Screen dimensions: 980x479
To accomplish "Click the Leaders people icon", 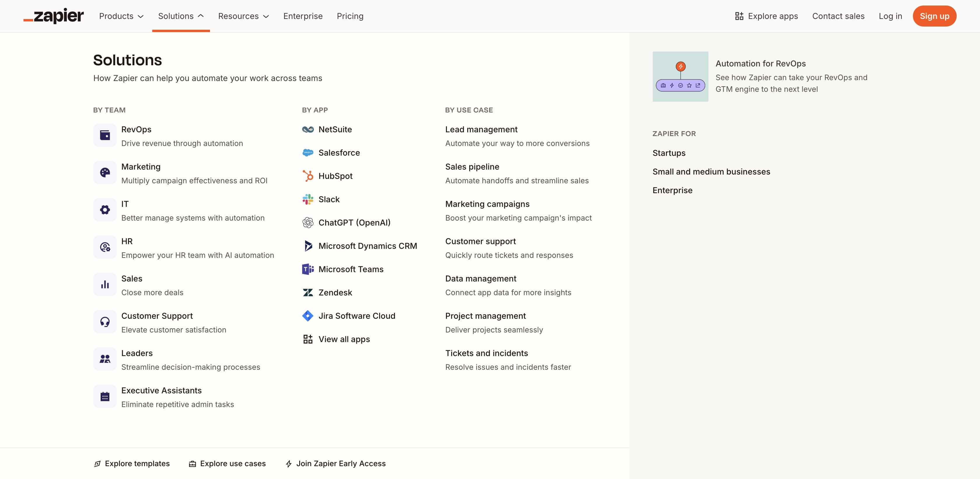I will 105,359.
